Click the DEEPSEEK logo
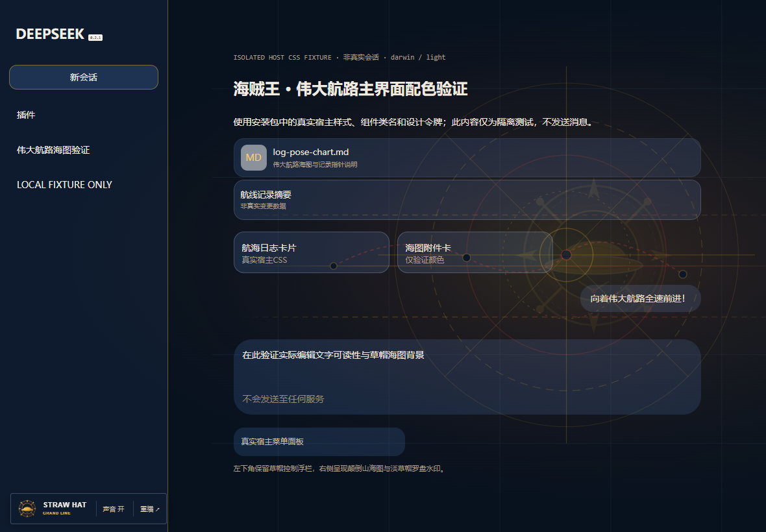The image size is (766, 532). pos(51,34)
